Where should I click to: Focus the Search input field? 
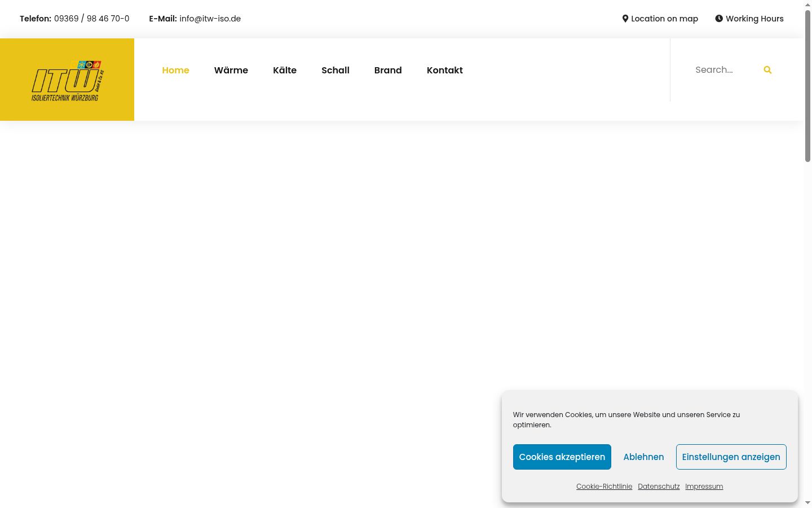click(x=725, y=70)
